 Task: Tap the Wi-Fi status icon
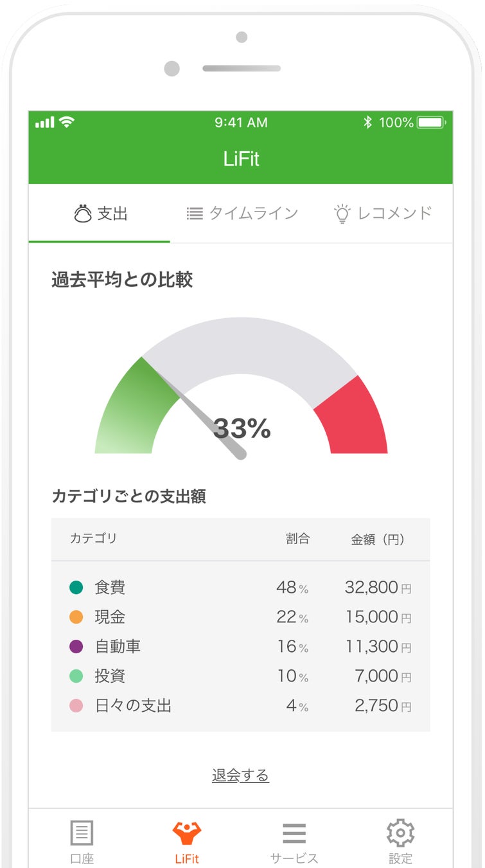click(66, 122)
